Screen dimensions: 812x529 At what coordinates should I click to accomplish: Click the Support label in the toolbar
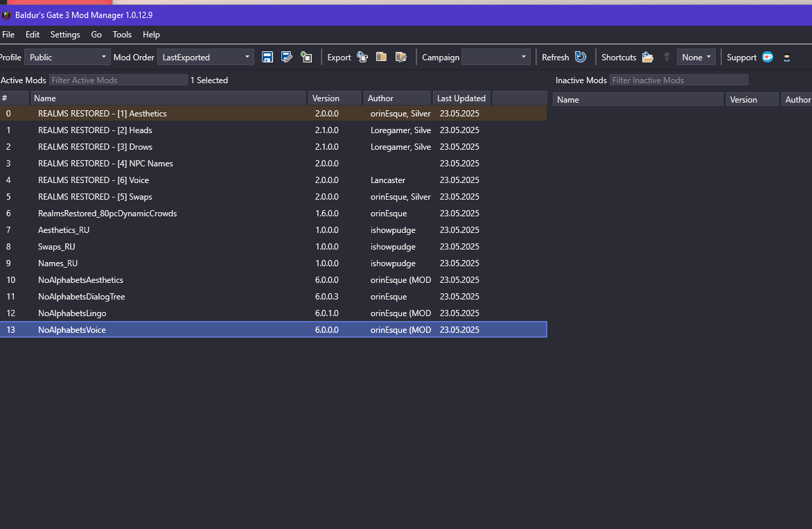coord(741,58)
